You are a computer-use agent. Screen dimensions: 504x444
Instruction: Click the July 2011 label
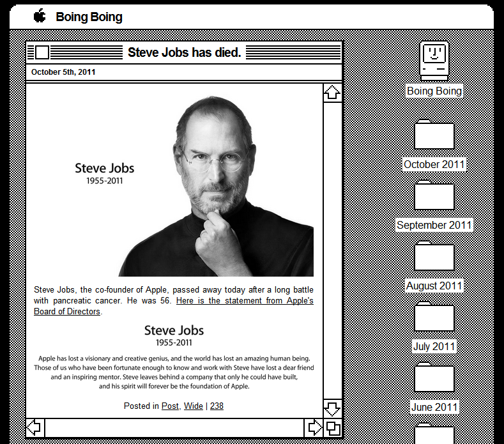[434, 346]
